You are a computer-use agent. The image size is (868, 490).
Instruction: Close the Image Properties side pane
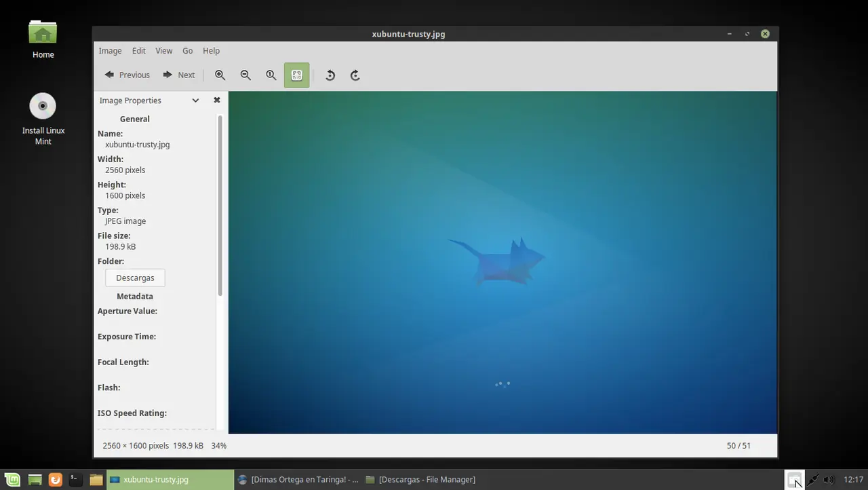point(217,100)
